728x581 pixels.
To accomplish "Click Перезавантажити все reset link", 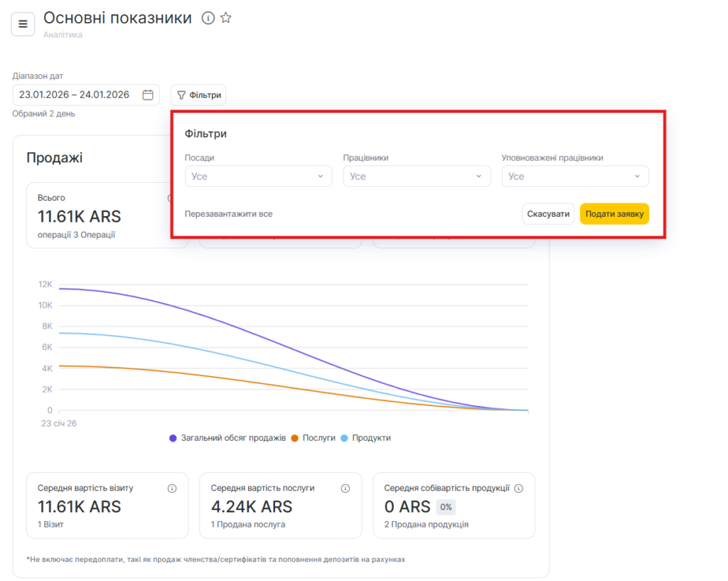I will 228,214.
